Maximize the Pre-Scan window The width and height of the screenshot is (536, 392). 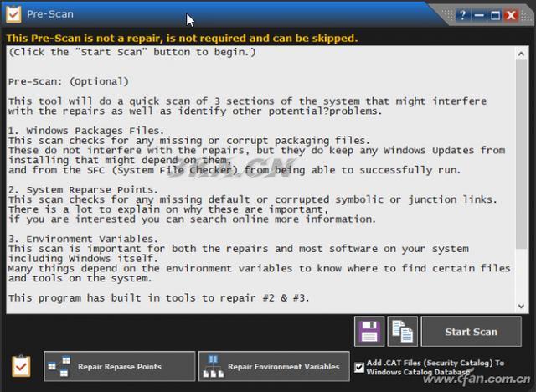(495, 15)
